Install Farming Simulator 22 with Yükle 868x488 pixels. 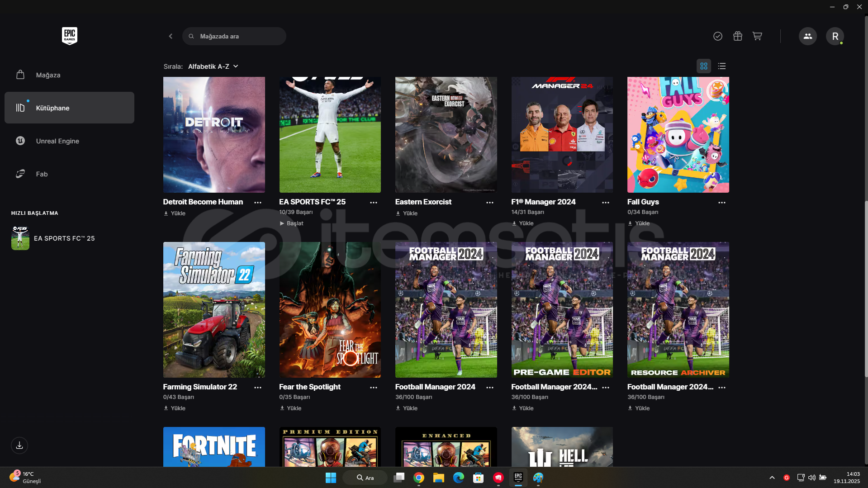(175, 408)
